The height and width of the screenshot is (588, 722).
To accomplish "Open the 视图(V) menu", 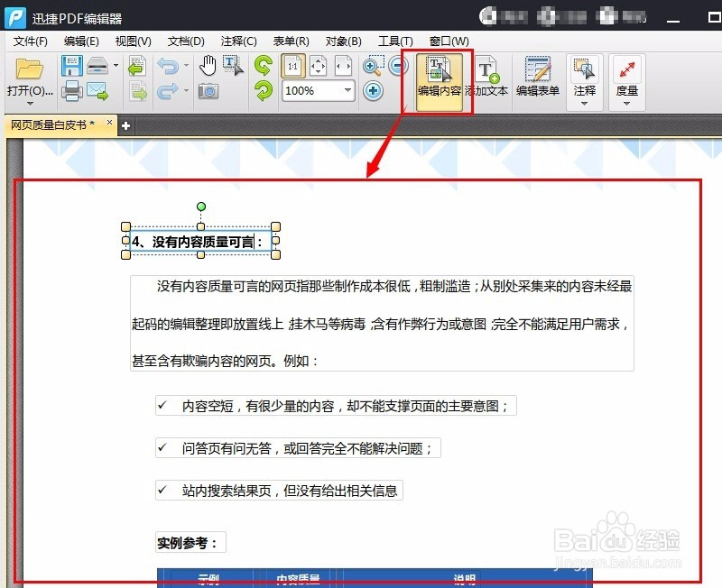I will pos(133,41).
